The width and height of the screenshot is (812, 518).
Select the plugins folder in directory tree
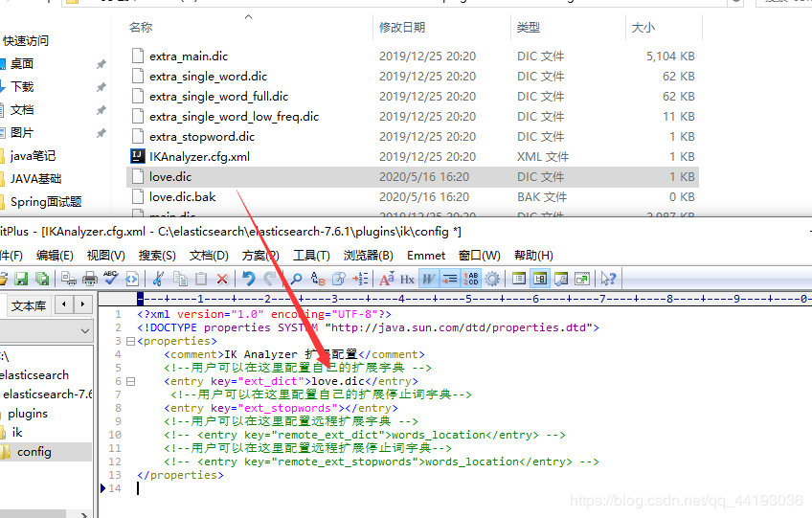pos(28,414)
